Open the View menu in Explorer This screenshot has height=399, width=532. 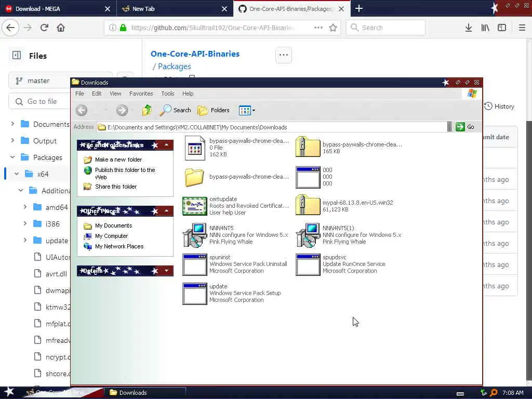[x=115, y=94]
